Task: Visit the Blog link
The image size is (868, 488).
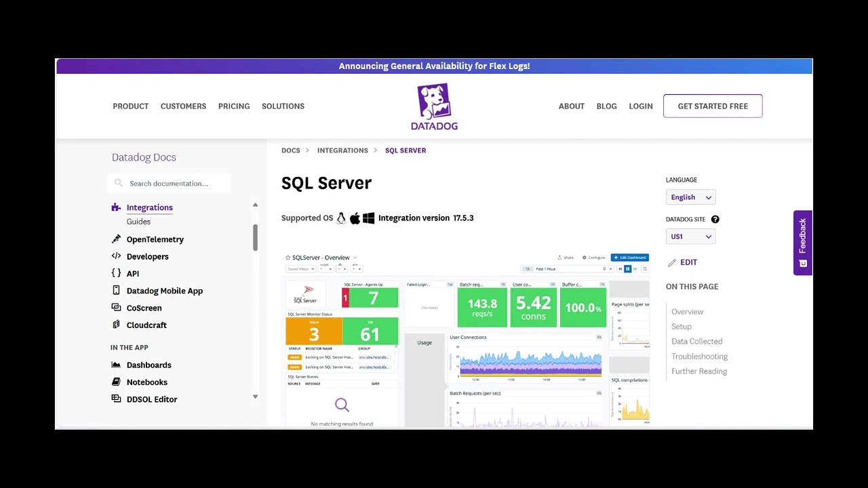Action: [606, 106]
